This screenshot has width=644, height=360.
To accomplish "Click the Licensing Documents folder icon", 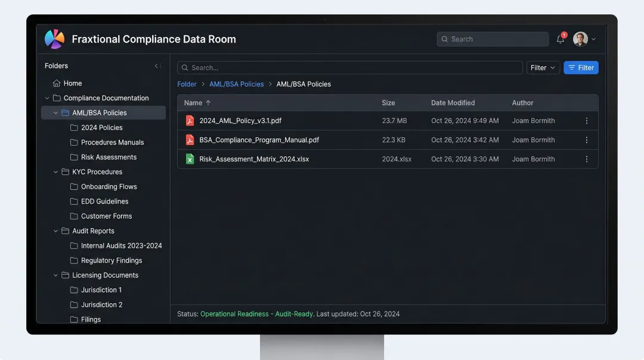I will [x=66, y=275].
